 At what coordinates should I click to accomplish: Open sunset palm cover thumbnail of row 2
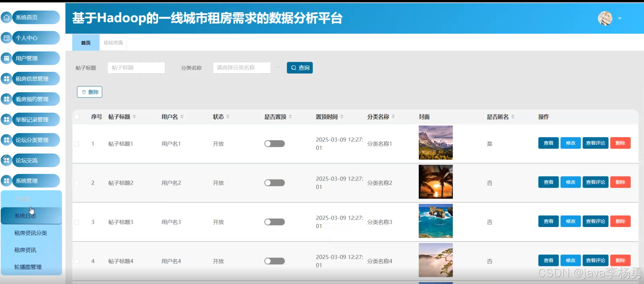436,182
